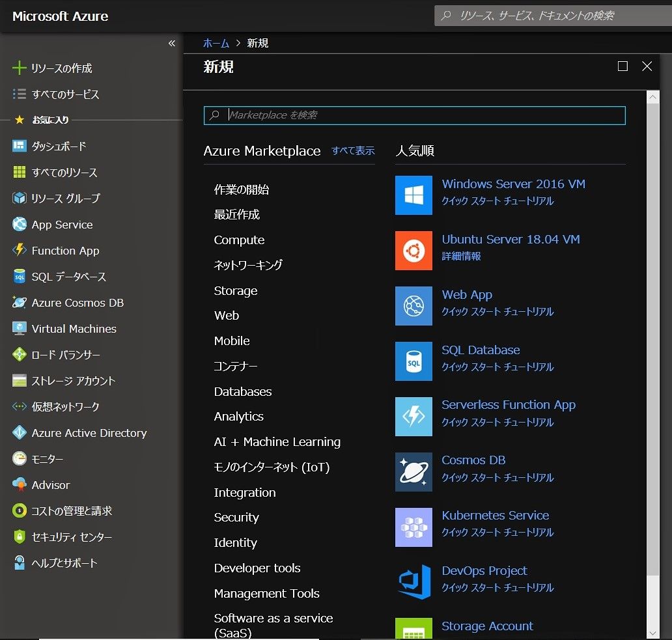Select AI + Machine Learning category
The width and height of the screenshot is (672, 640).
277,441
